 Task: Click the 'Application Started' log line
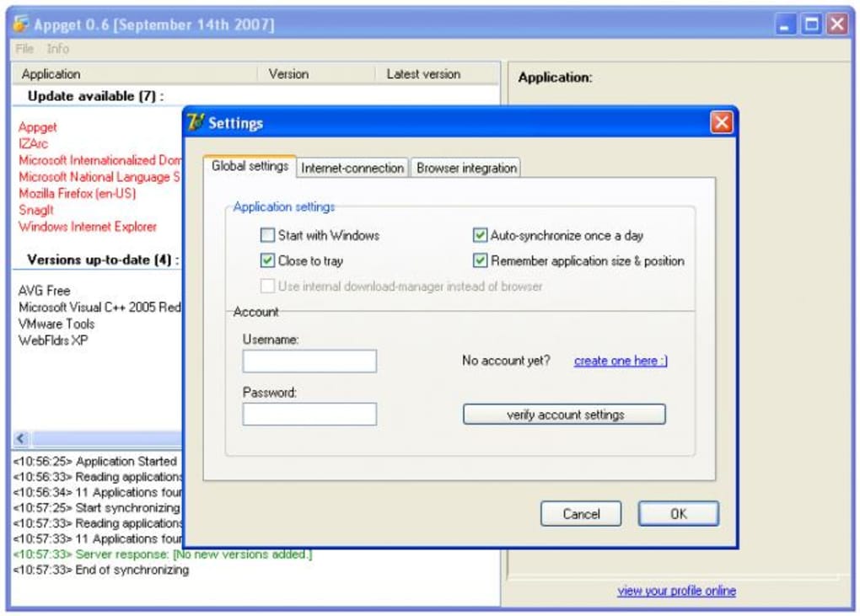(95, 462)
